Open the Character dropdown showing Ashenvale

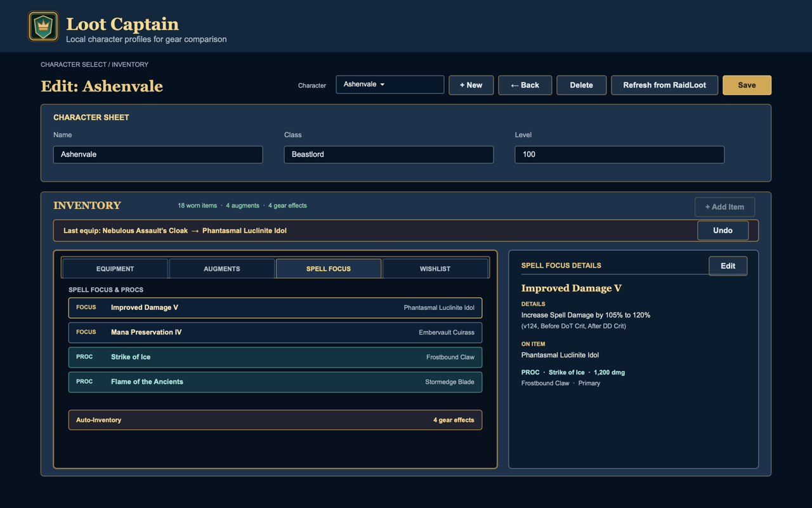coord(390,84)
